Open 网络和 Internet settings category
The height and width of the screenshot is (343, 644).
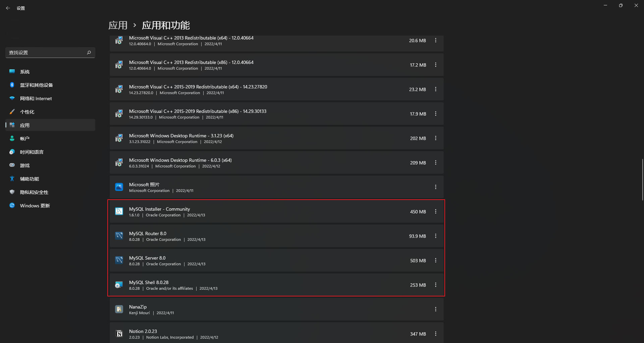tap(50, 98)
